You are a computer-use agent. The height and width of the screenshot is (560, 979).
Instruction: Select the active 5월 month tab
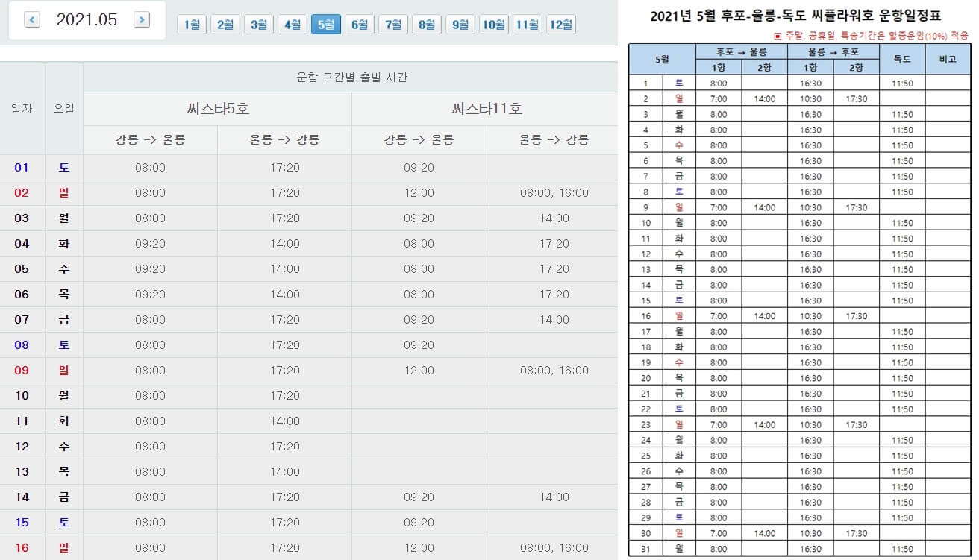pos(326,25)
